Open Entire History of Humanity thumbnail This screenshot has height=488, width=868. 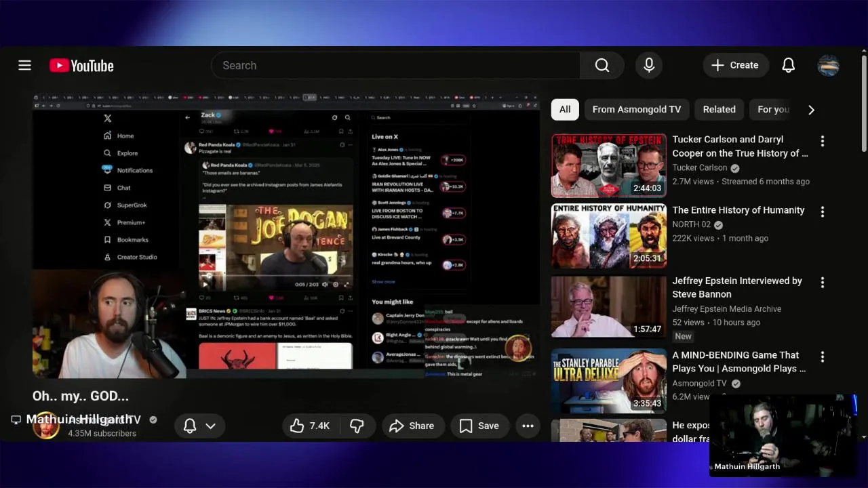coord(609,236)
